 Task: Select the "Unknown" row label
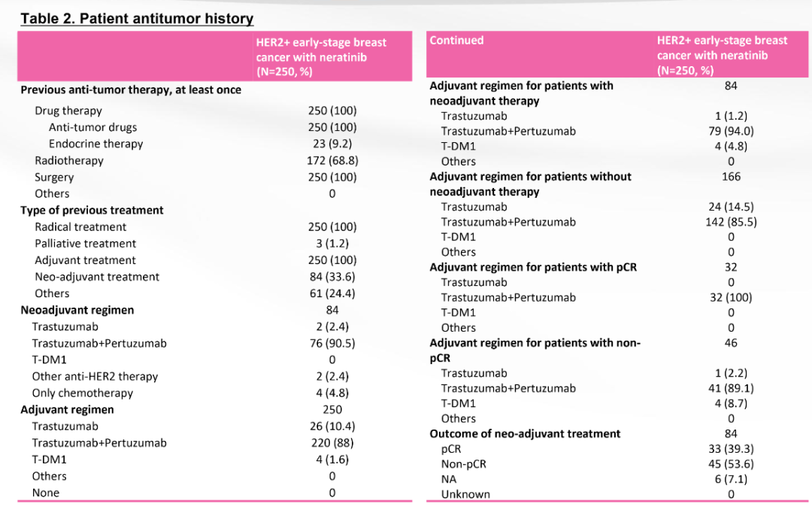(x=465, y=494)
